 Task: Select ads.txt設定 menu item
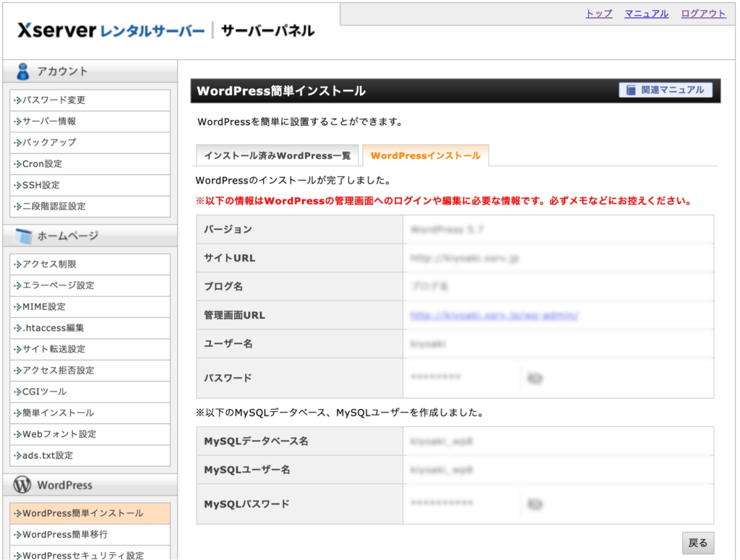[x=90, y=455]
